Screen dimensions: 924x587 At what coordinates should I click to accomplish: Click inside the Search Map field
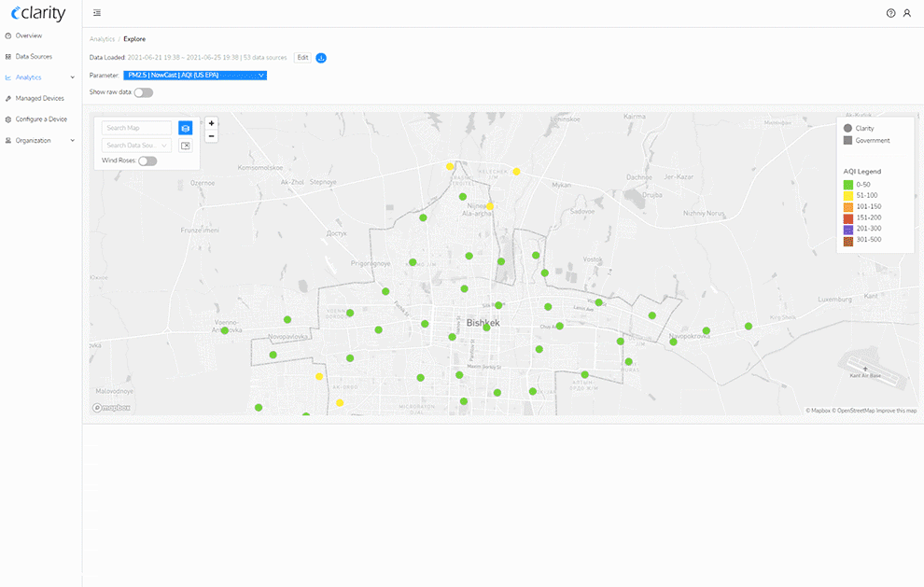pos(136,127)
